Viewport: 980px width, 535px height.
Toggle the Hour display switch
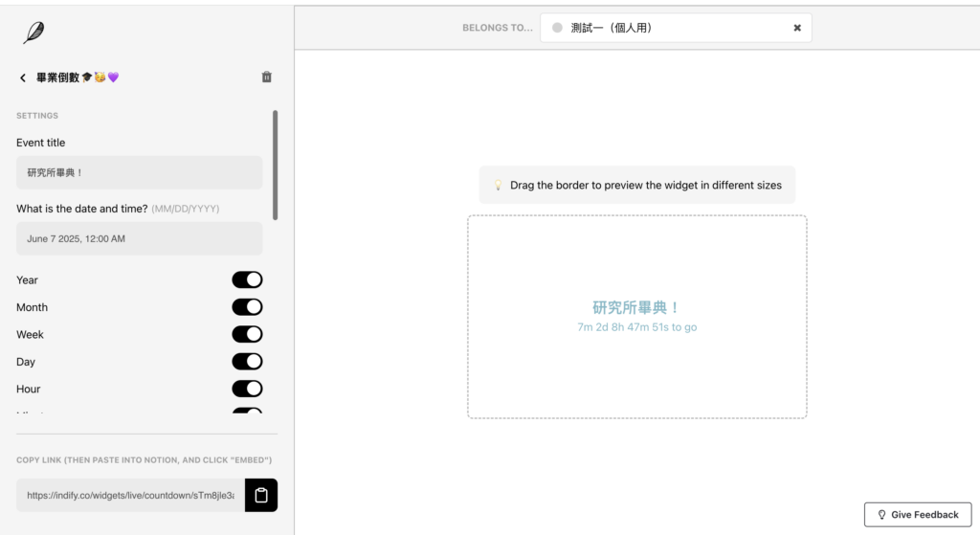(247, 389)
